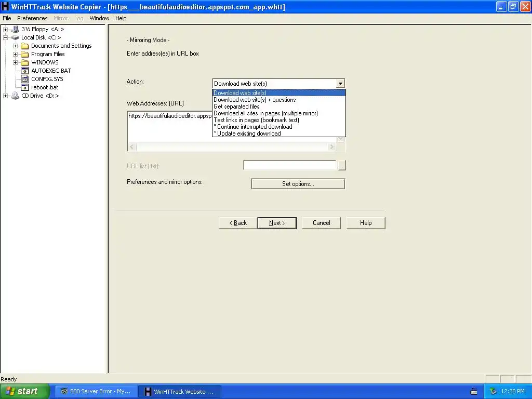Click in the URL list text field
Viewport: 532px width, 399px height.
click(290, 165)
